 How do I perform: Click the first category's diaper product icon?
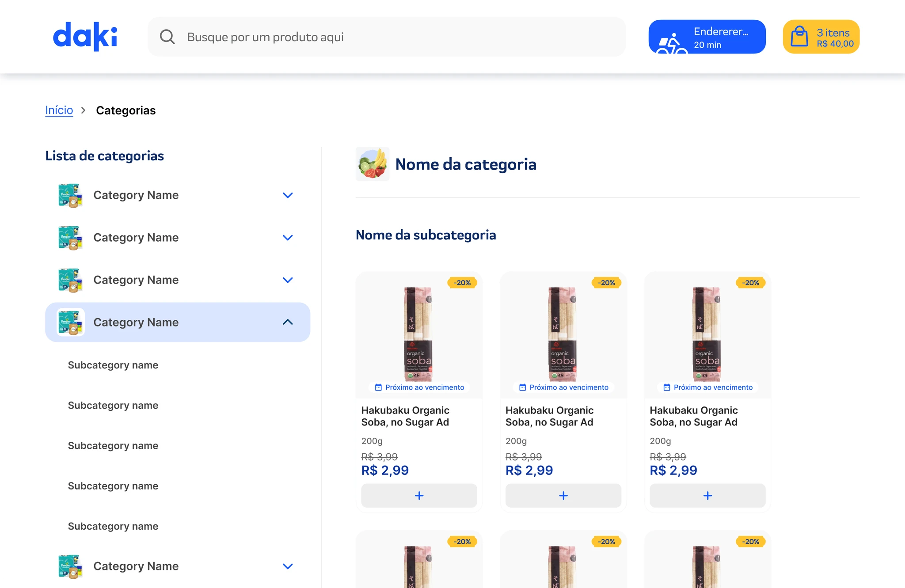70,195
